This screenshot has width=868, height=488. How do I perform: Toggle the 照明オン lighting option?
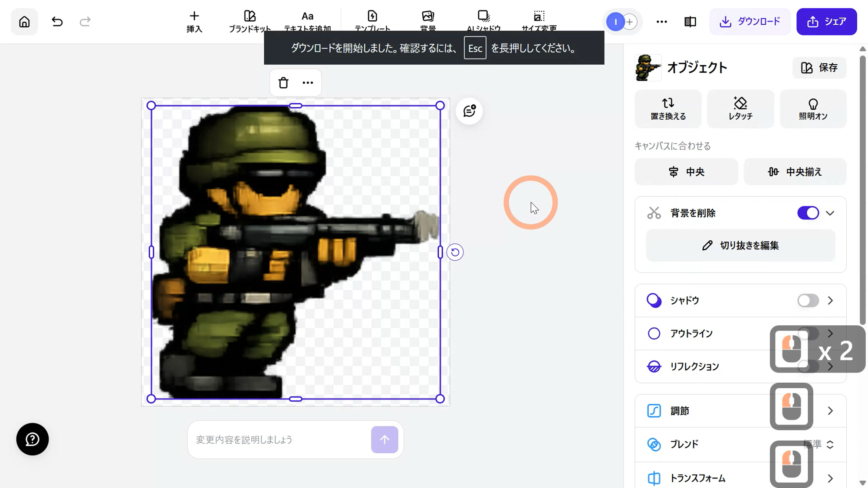(813, 109)
